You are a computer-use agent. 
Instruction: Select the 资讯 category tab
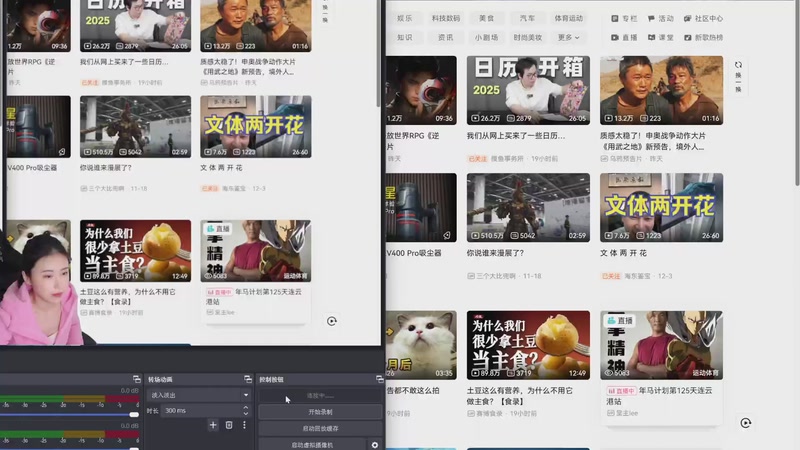[445, 37]
